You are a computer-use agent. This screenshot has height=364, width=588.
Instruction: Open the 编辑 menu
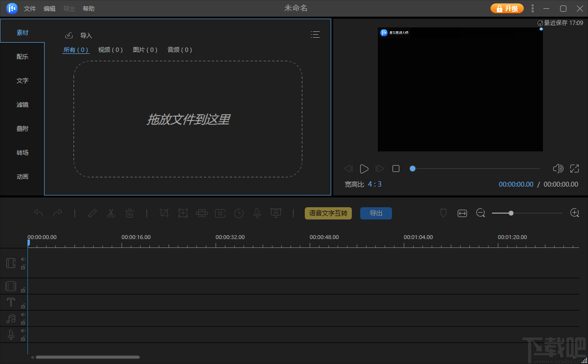[49, 9]
